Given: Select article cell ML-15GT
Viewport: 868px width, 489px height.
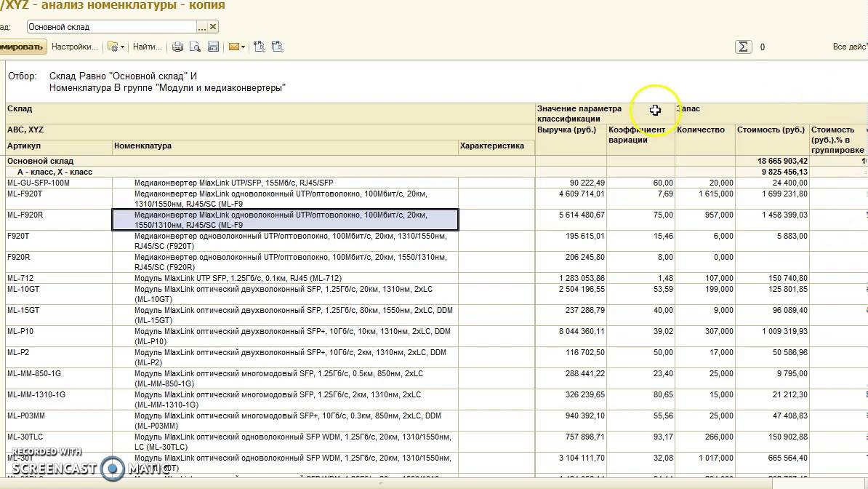Looking at the screenshot, I should pos(59,315).
